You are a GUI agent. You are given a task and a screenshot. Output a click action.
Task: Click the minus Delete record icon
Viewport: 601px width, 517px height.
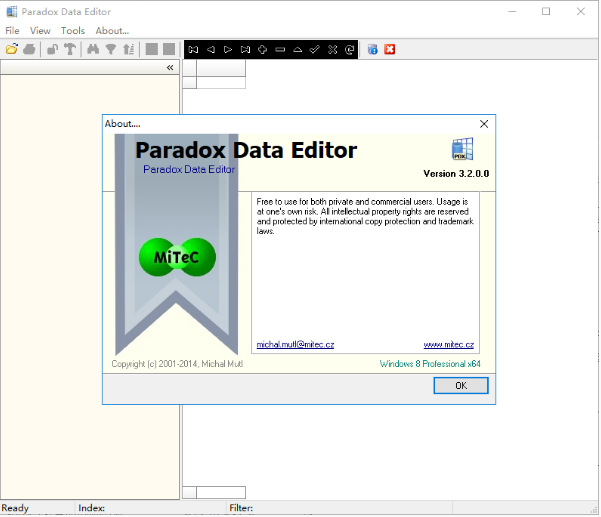click(280, 49)
